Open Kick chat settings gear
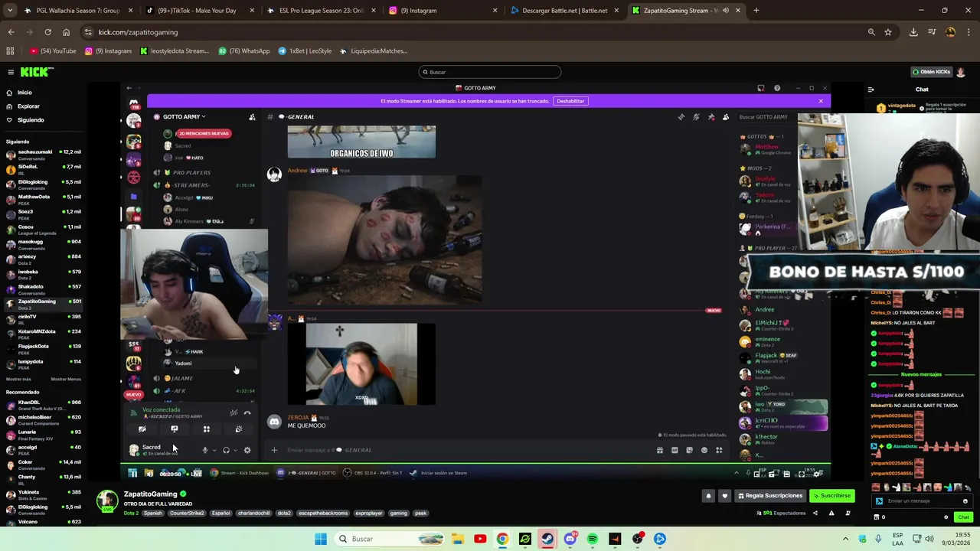Image resolution: width=980 pixels, height=551 pixels. 946,517
